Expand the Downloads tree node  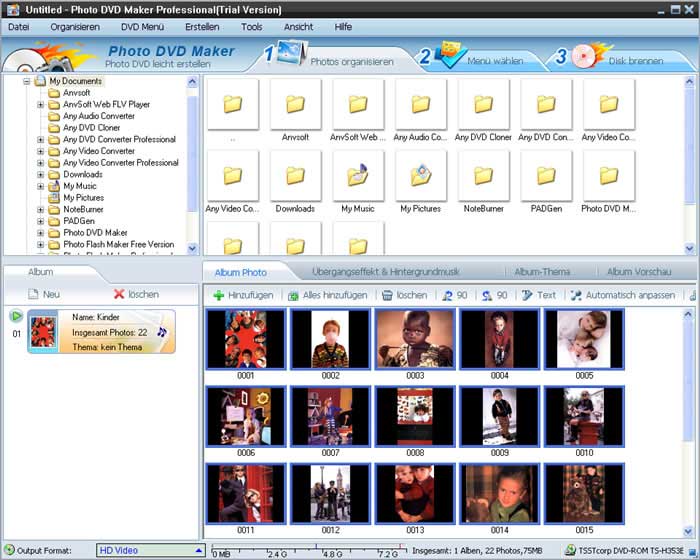point(40,174)
